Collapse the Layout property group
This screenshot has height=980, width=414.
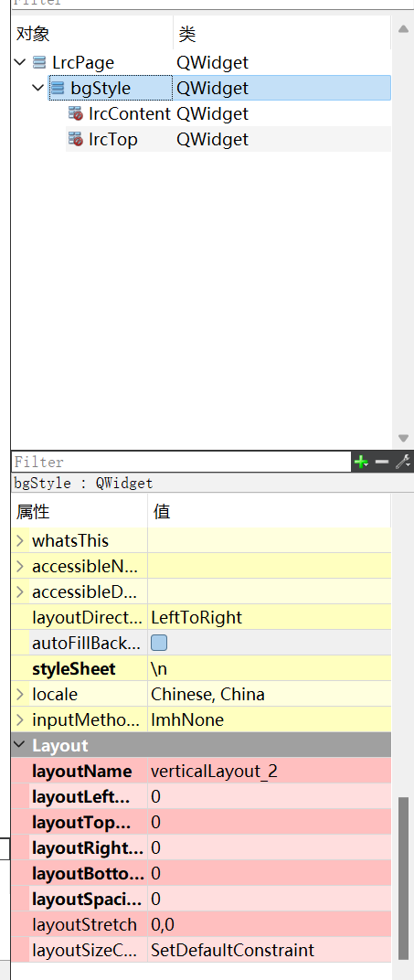[20, 745]
